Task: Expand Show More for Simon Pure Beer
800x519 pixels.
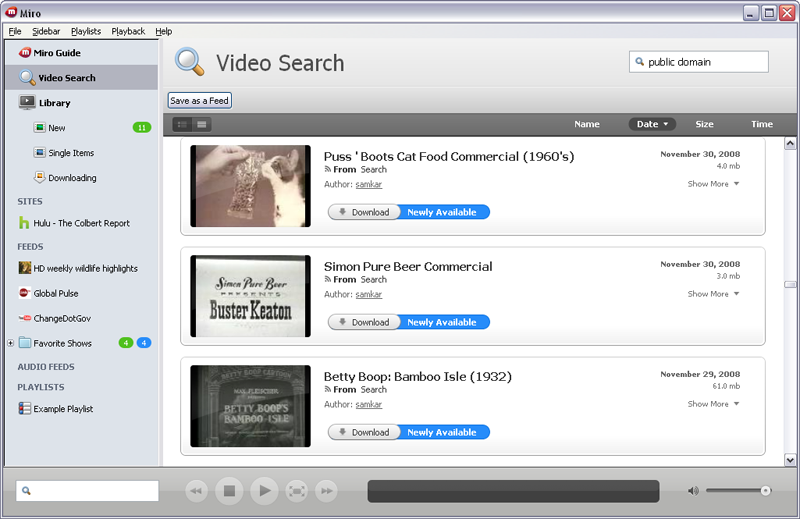Action: tap(713, 294)
